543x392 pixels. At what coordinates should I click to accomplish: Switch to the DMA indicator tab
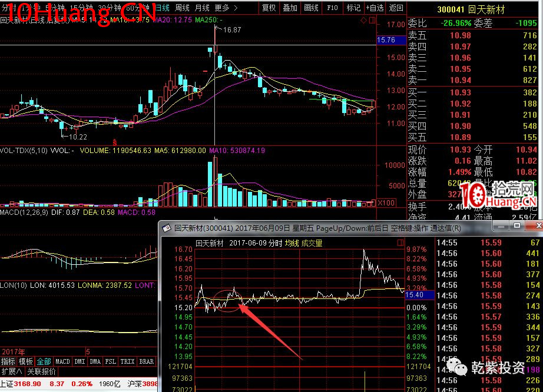tap(95, 361)
